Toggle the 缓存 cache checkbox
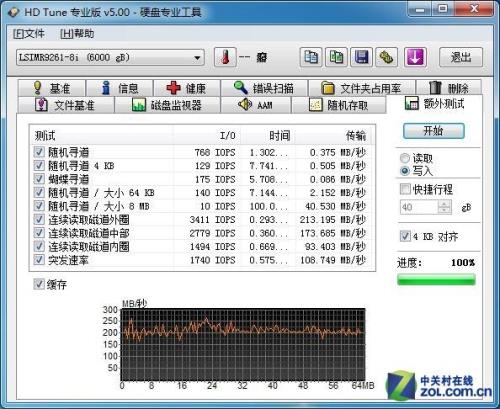Image resolution: width=500 pixels, height=409 pixels. [39, 284]
